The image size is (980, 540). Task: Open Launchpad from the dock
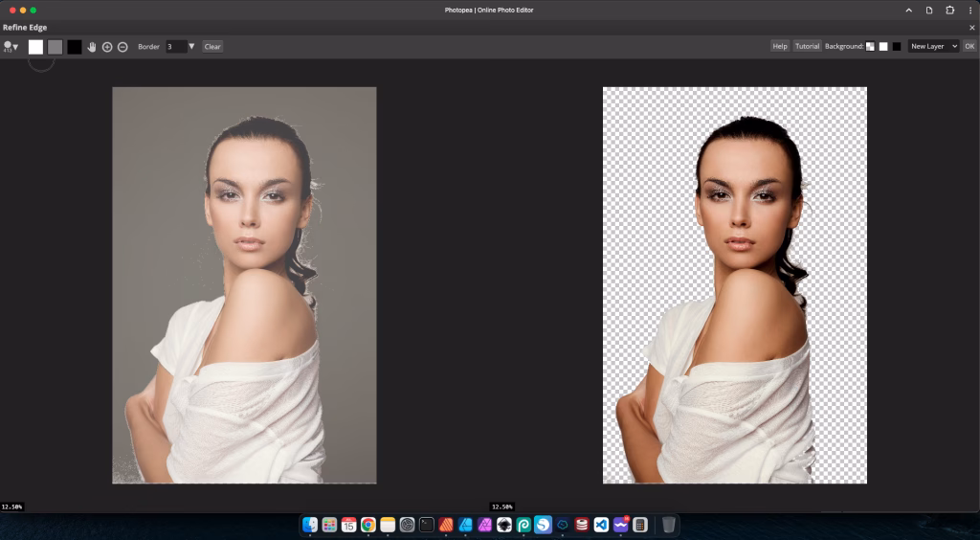click(329, 525)
